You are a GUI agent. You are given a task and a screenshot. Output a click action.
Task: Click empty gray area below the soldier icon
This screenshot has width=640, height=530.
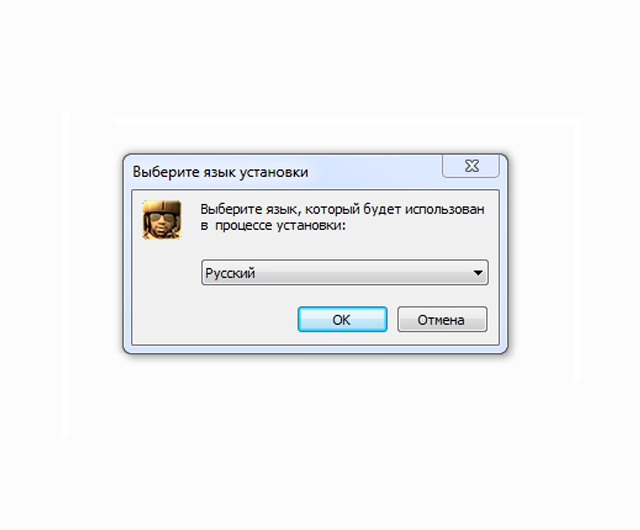163,290
